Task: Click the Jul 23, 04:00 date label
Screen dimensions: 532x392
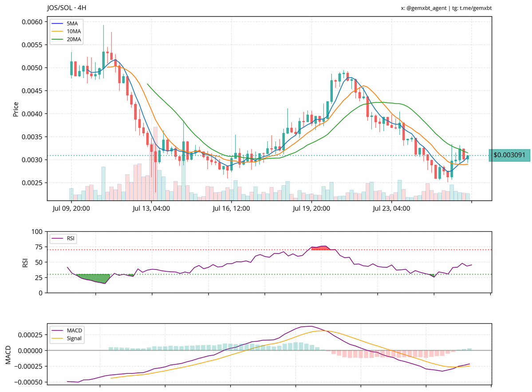Action: [x=391, y=208]
